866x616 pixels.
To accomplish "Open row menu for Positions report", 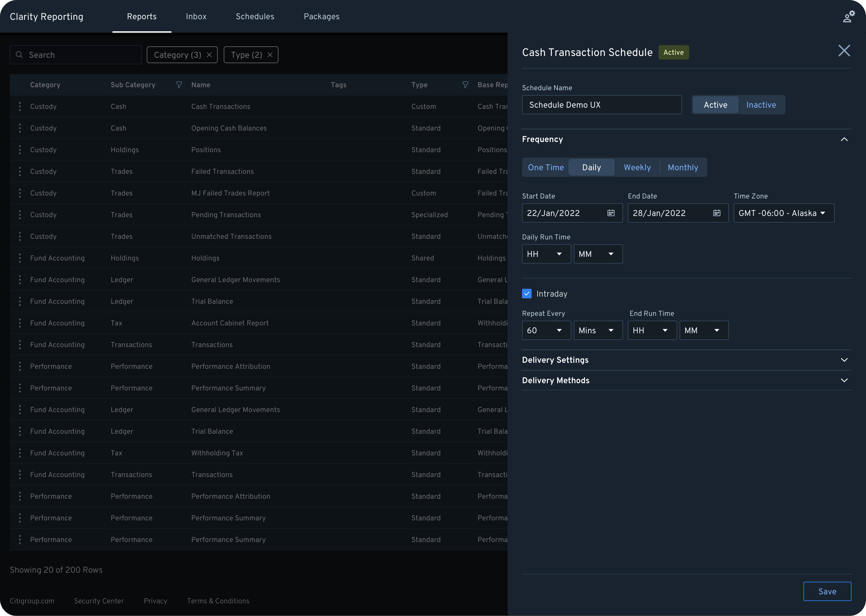I will pos(20,150).
